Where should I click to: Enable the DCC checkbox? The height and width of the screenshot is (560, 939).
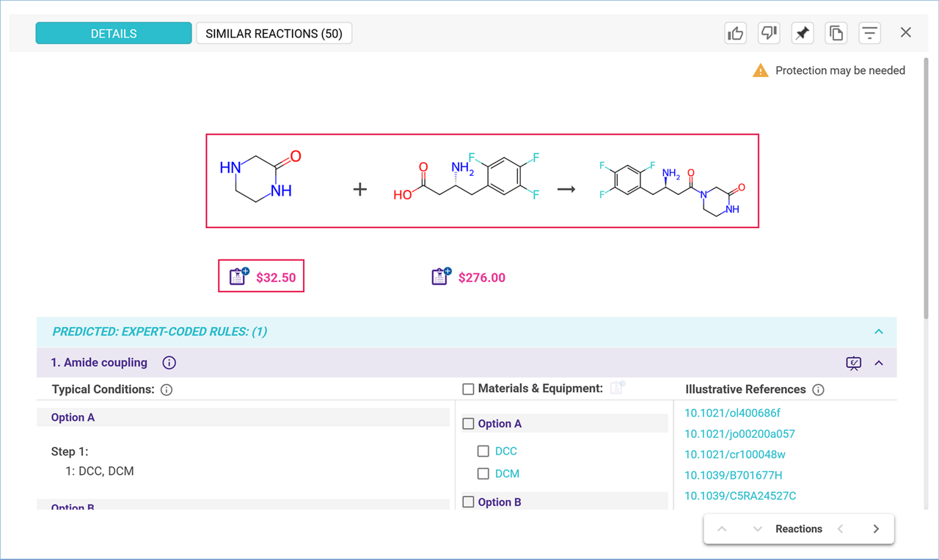click(x=483, y=452)
